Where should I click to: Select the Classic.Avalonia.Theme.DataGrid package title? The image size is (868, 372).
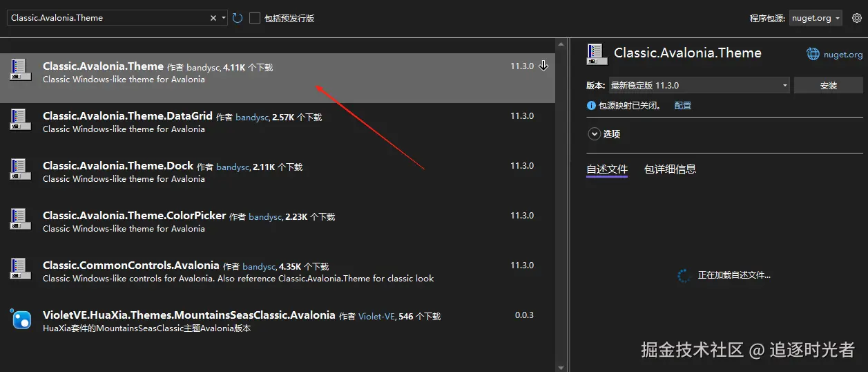128,116
